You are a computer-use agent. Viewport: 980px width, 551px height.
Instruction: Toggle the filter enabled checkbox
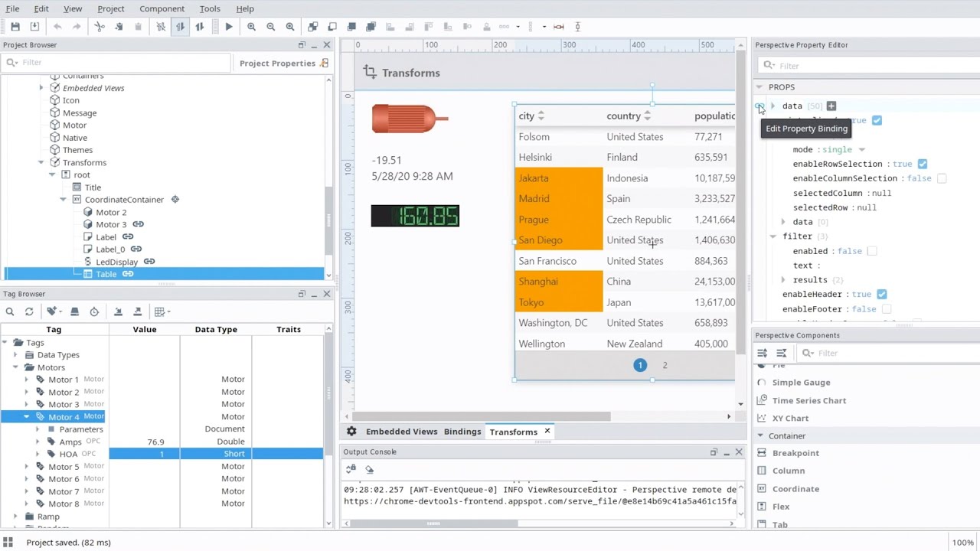872,251
